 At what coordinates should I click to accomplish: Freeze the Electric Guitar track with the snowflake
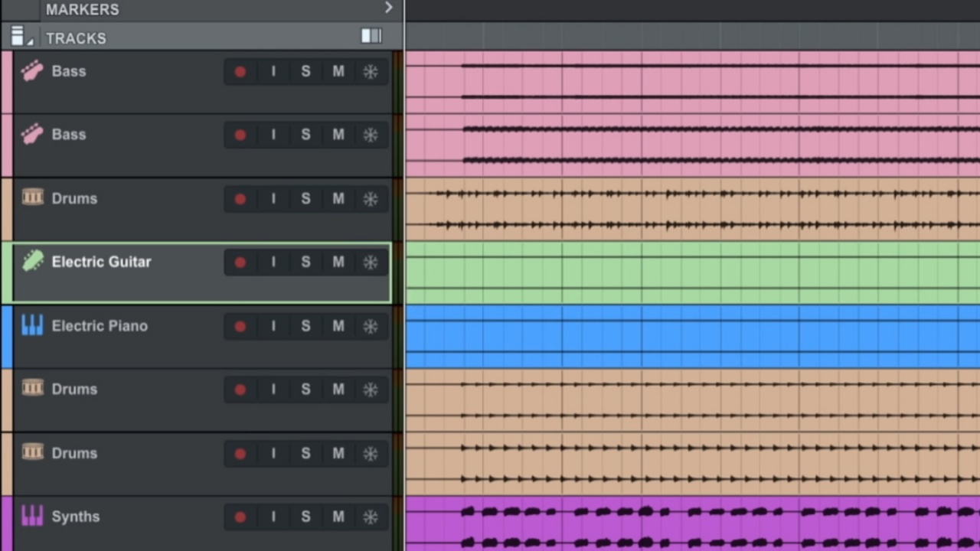(371, 262)
